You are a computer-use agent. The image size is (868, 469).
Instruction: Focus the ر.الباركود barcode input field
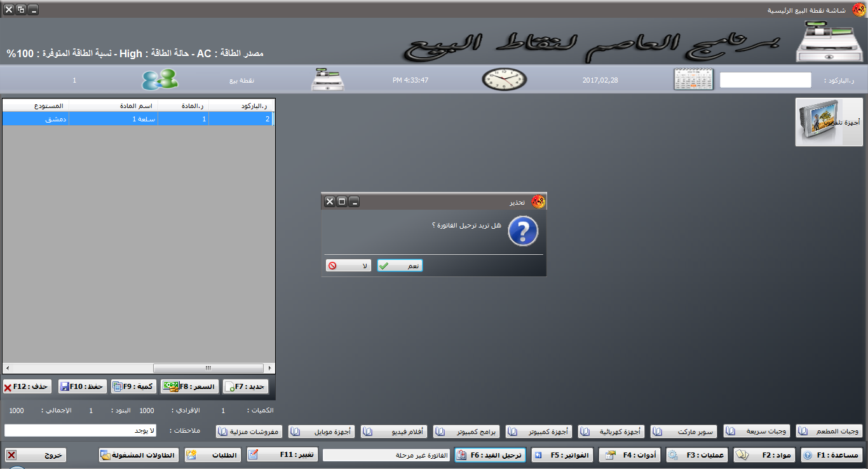765,80
